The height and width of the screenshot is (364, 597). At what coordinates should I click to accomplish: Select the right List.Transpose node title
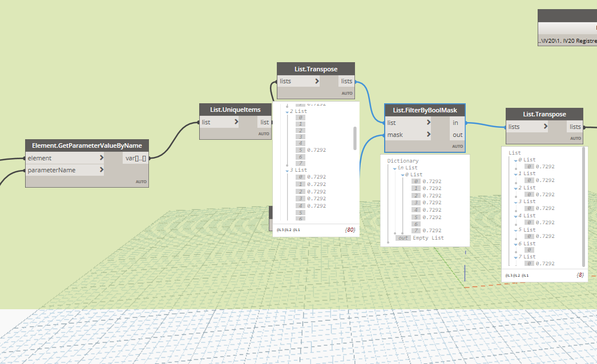[544, 114]
